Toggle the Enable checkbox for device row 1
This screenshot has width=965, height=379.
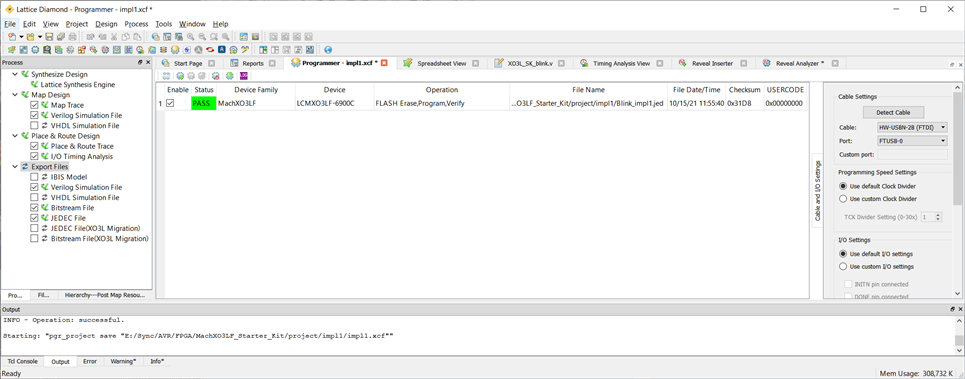coord(170,103)
